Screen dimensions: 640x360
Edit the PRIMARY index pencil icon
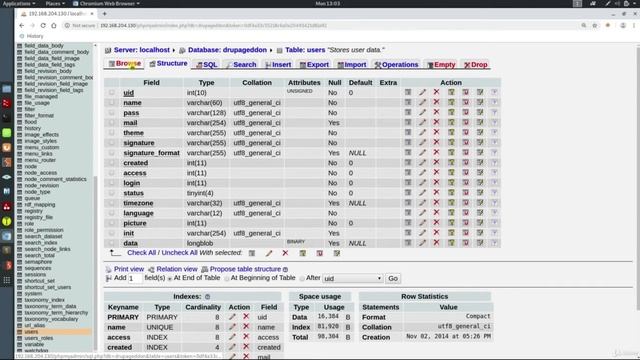pyautogui.click(x=232, y=317)
